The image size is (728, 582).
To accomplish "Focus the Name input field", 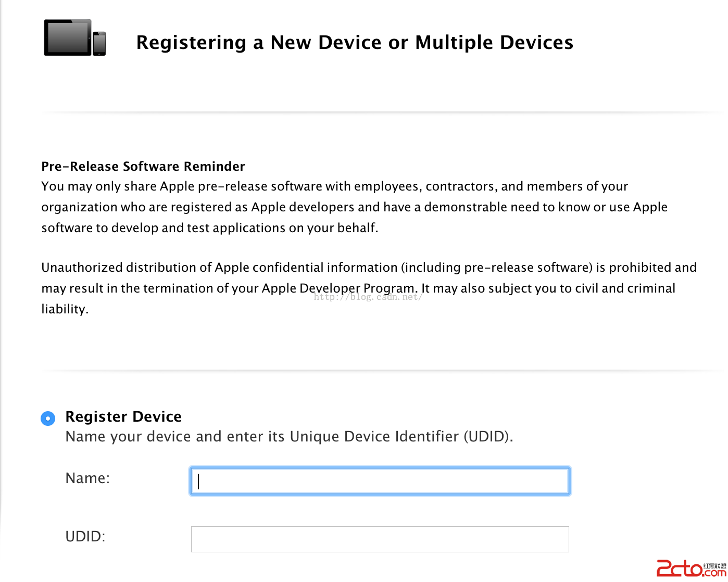I will [380, 481].
